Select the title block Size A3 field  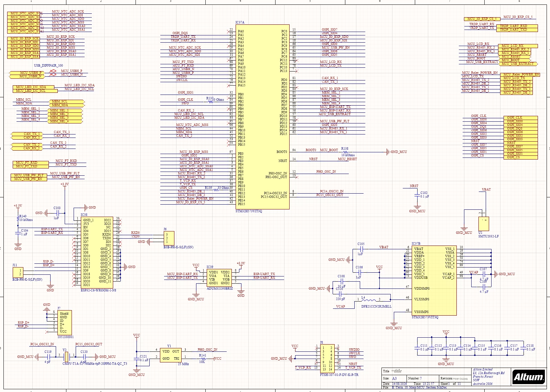point(393,378)
